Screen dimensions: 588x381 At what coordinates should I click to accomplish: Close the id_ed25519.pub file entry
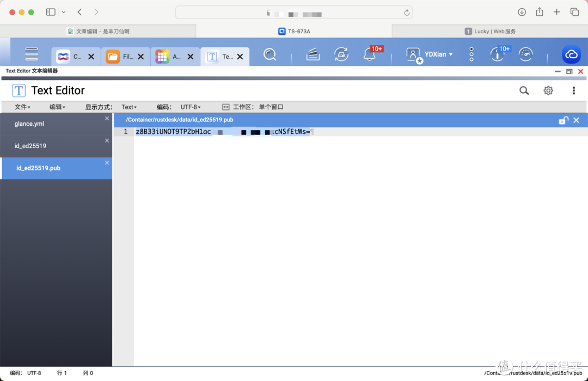tap(107, 163)
